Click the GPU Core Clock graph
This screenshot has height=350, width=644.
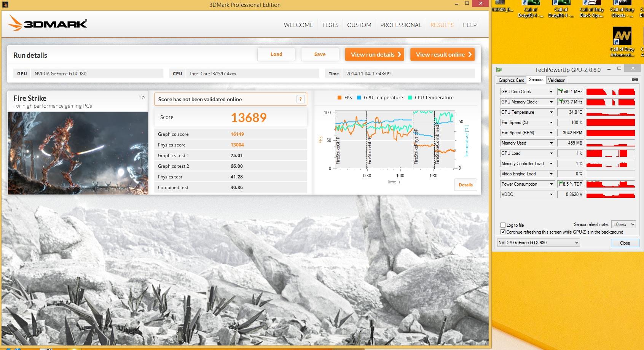(x=611, y=92)
